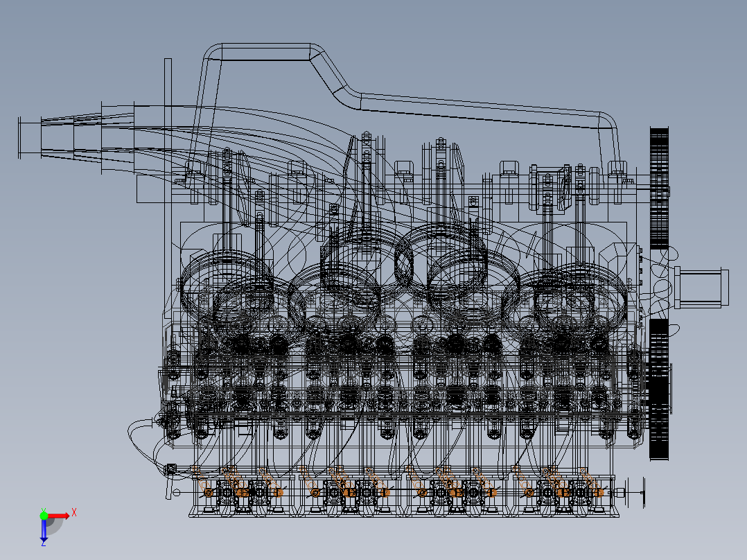Click the blue Z axis arrow of the triad
The image size is (747, 560).
pyautogui.click(x=44, y=532)
